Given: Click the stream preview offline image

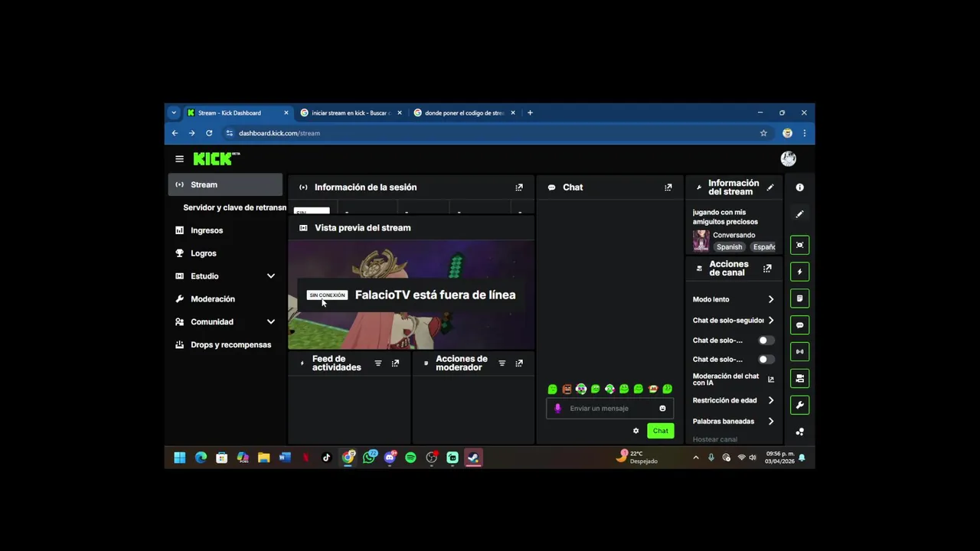Looking at the screenshot, I should pos(411,295).
